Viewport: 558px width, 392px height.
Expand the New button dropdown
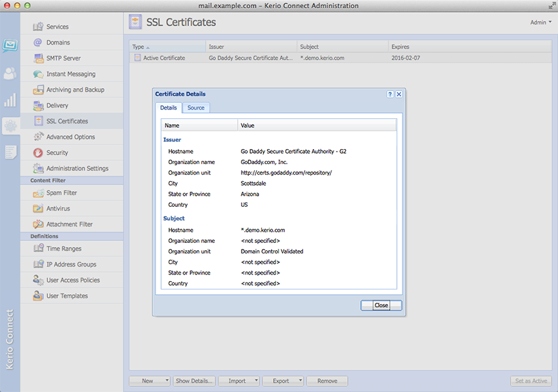(167, 381)
